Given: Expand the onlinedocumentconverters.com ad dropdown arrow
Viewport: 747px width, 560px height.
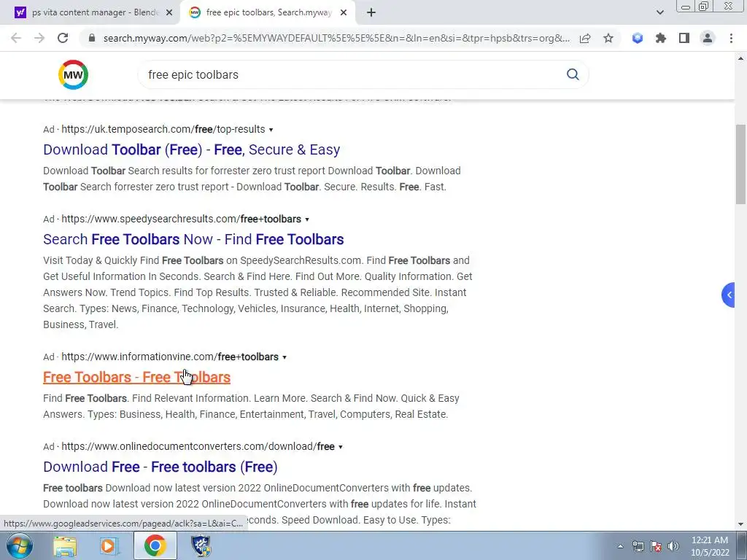Looking at the screenshot, I should 340,447.
